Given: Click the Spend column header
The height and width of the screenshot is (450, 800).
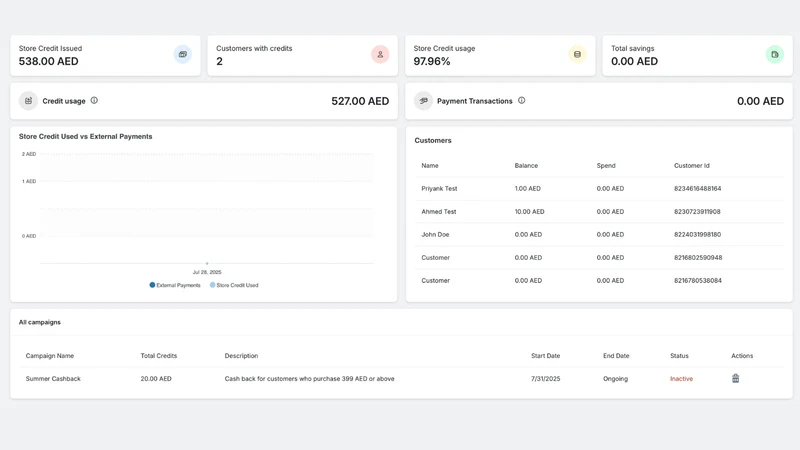Looking at the screenshot, I should (x=606, y=165).
